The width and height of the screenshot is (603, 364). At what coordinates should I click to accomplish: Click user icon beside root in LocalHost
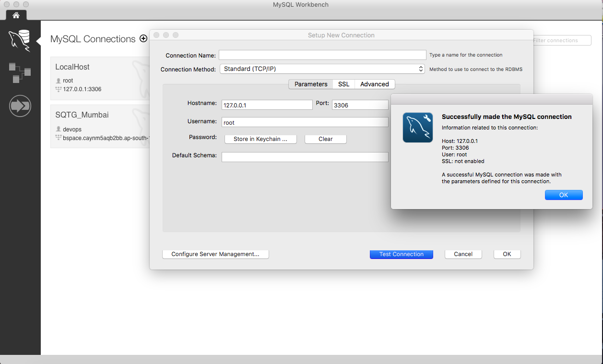59,81
